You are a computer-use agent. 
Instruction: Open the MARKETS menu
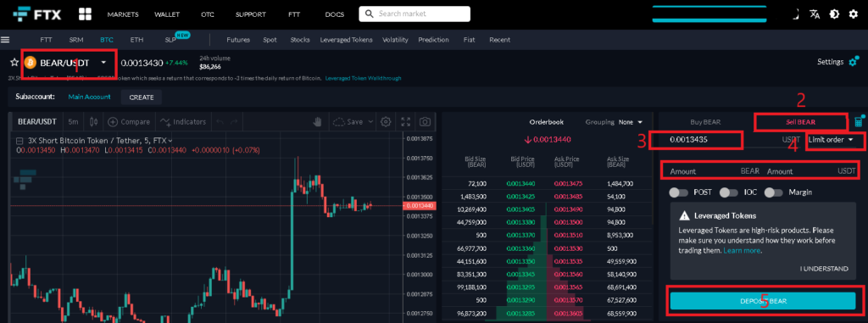point(123,14)
